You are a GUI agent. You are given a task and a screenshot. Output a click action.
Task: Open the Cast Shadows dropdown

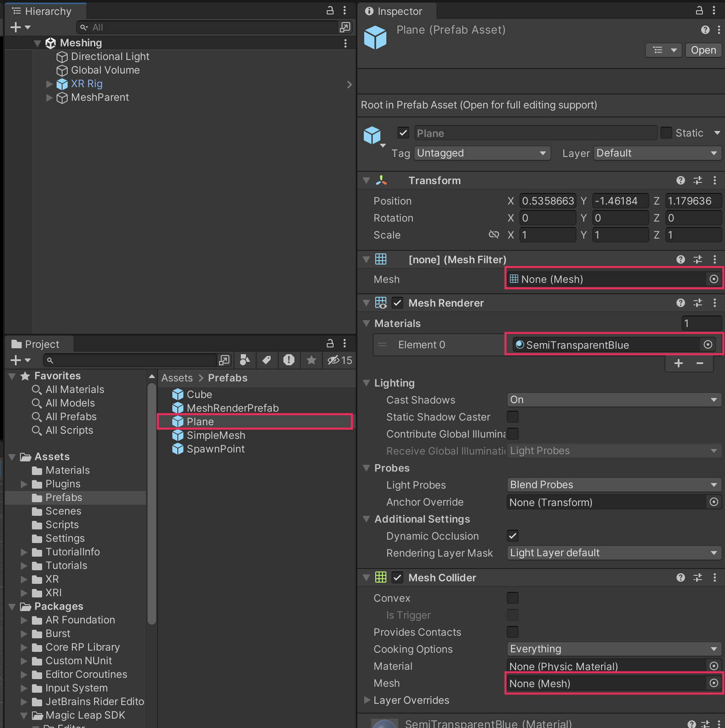614,400
